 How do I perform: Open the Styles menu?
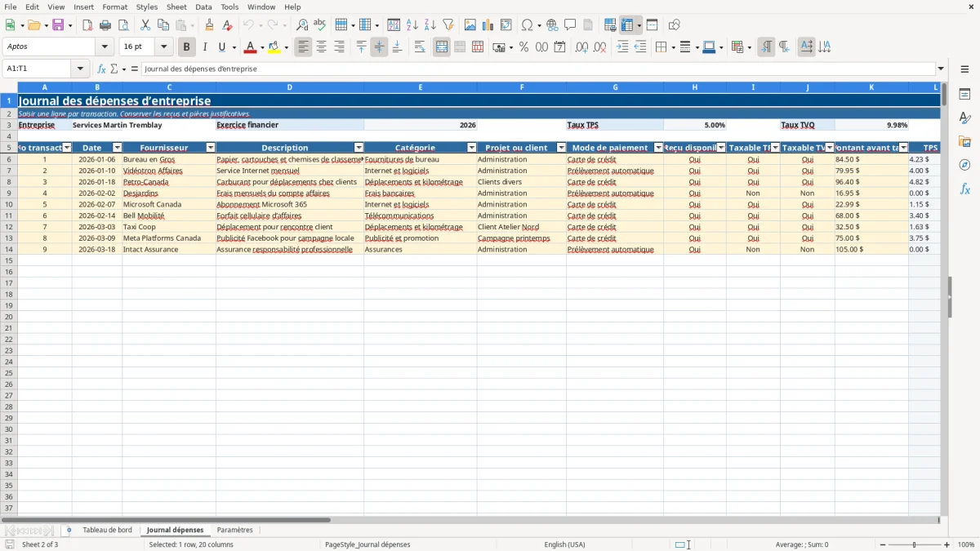pos(147,7)
